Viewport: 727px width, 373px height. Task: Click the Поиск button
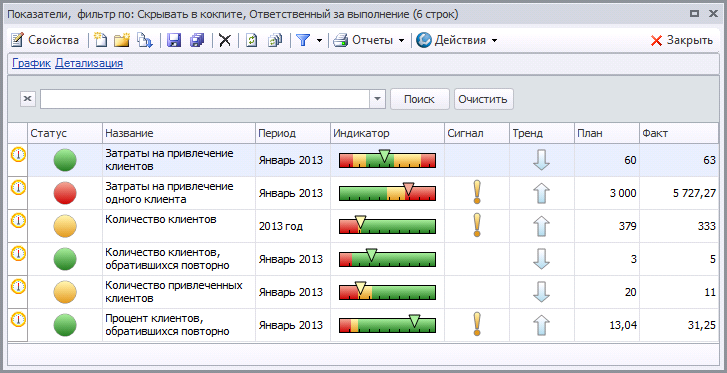coord(420,99)
